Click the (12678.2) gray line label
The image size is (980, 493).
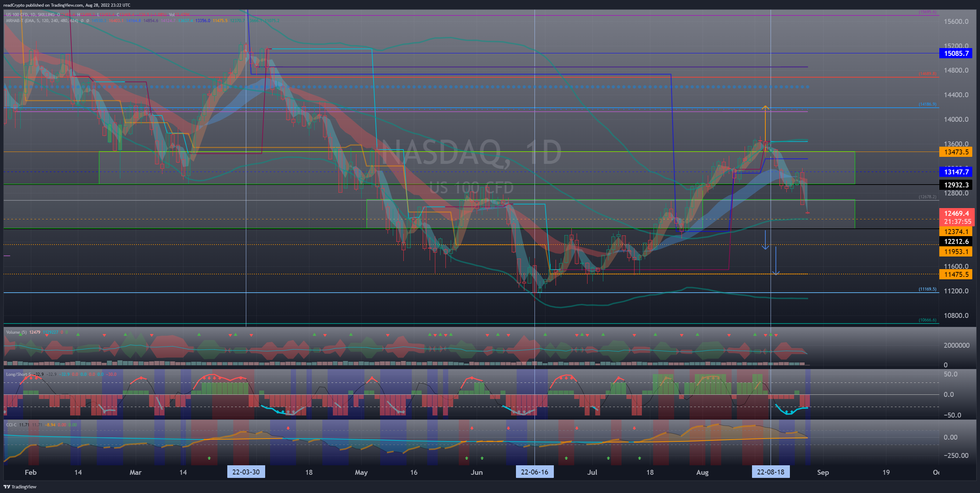coord(927,197)
